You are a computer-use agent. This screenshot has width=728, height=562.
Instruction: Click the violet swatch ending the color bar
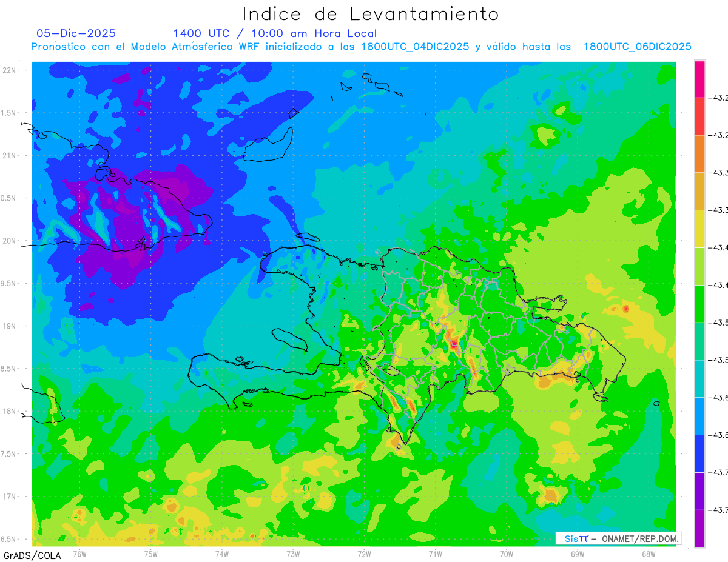pyautogui.click(x=699, y=528)
